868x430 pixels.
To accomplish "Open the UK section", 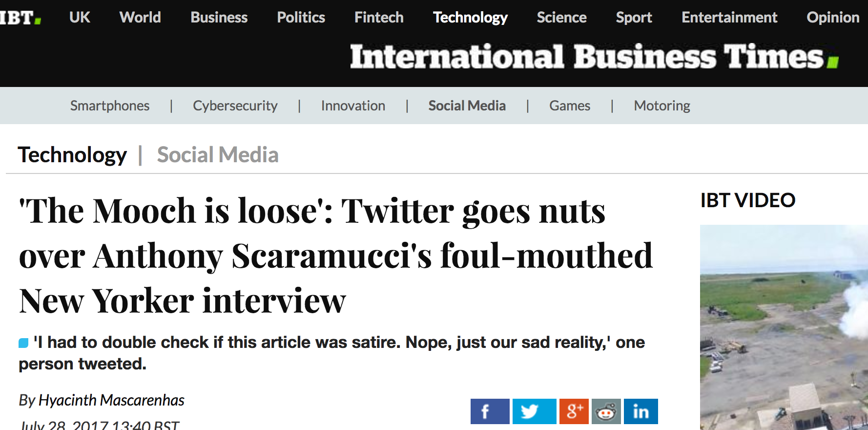I will coord(80,18).
